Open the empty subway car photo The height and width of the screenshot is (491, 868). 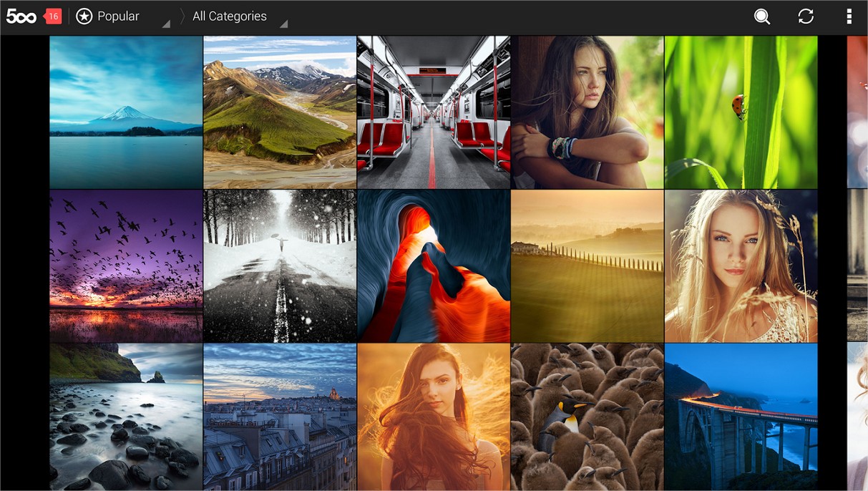coord(434,112)
